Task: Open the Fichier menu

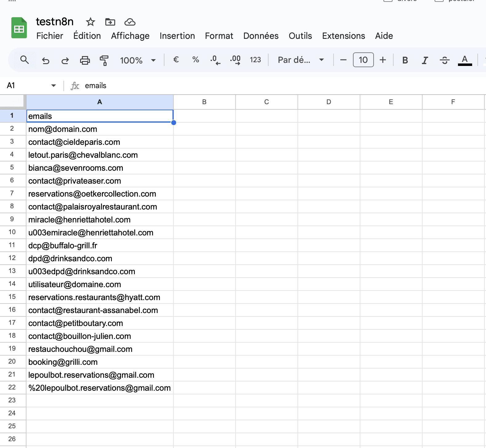Action: click(50, 36)
